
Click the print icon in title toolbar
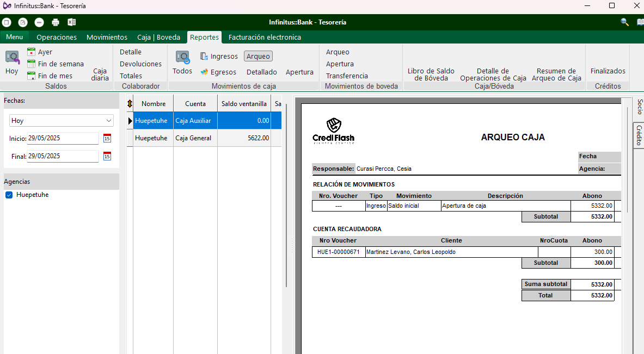pyautogui.click(x=55, y=22)
